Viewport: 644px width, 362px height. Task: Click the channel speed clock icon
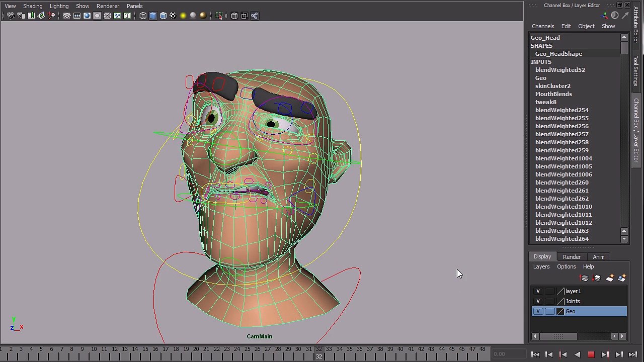tap(615, 16)
